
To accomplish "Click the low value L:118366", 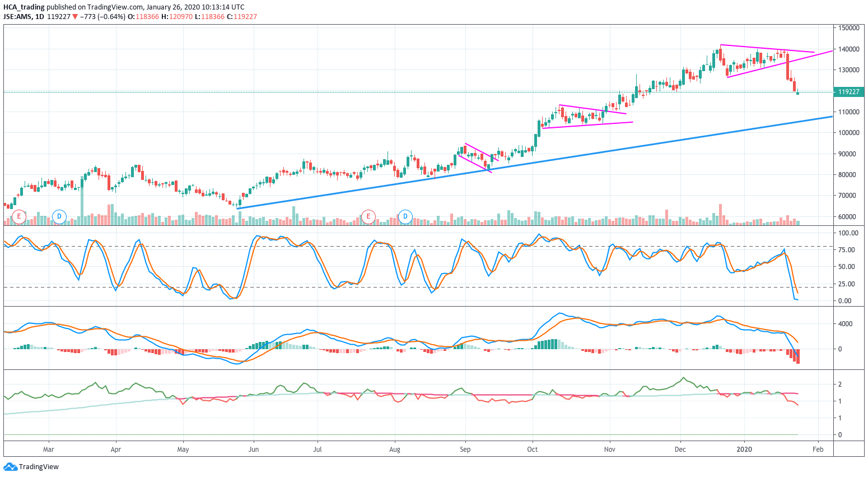I will 209,16.
